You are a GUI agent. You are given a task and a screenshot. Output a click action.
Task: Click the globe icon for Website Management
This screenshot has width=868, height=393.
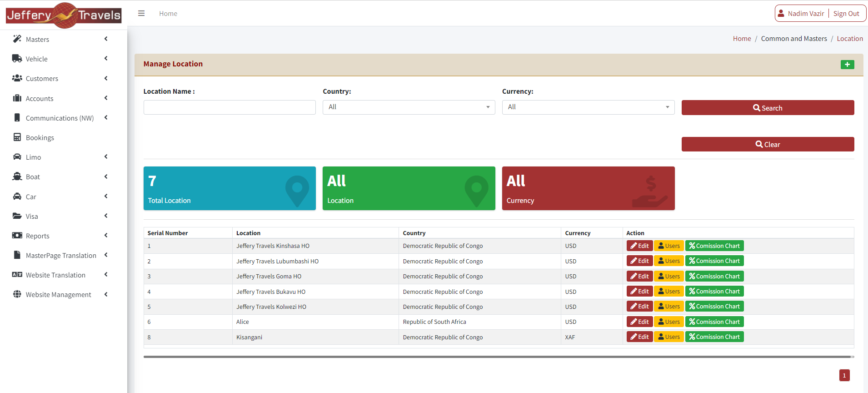(x=17, y=294)
